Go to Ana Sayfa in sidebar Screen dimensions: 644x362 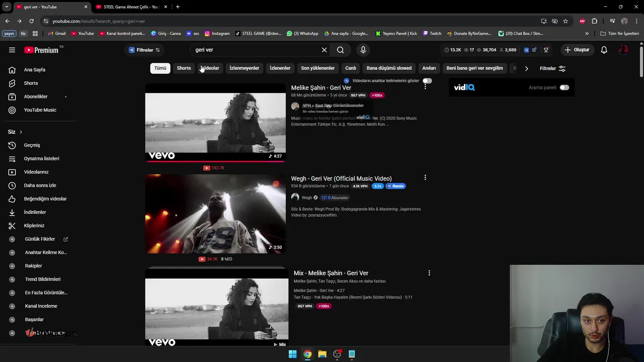[x=34, y=70]
